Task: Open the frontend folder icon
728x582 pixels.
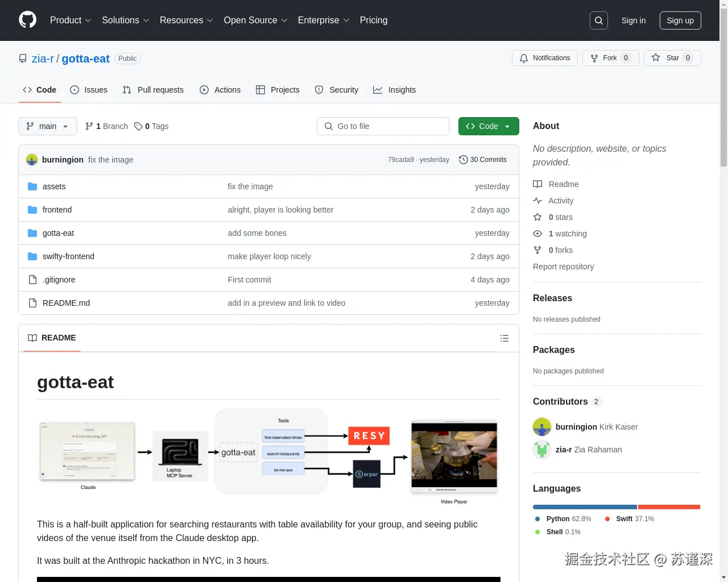Action: (x=32, y=210)
